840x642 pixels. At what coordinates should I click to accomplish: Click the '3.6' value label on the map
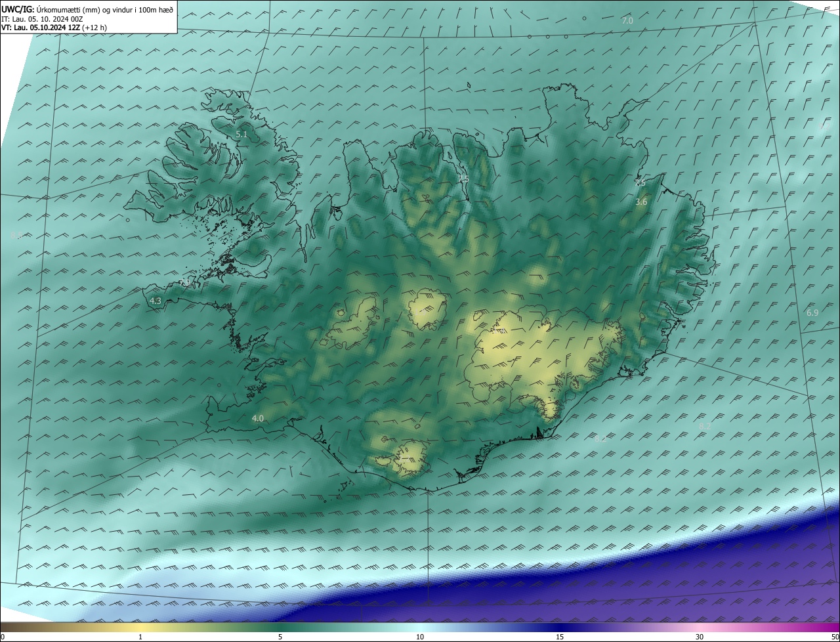641,202
